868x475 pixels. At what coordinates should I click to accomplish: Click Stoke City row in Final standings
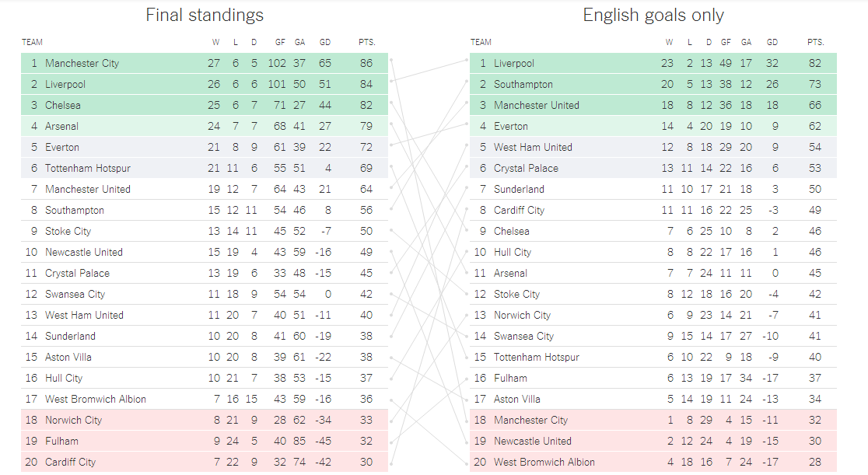(x=205, y=231)
